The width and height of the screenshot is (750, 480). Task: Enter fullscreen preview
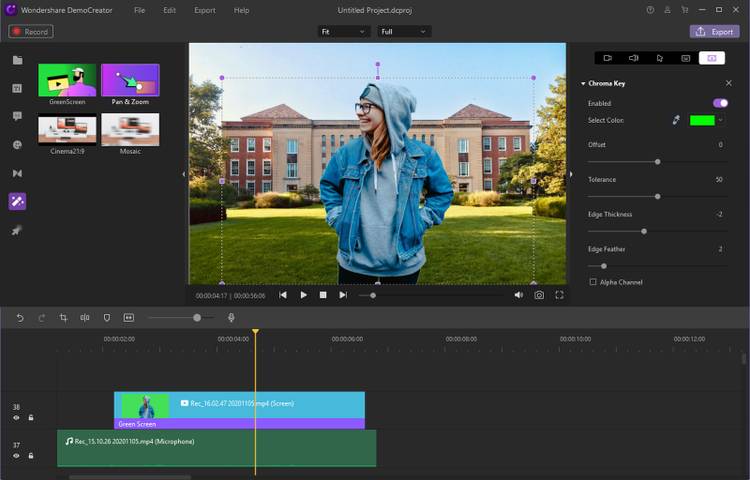(x=559, y=295)
